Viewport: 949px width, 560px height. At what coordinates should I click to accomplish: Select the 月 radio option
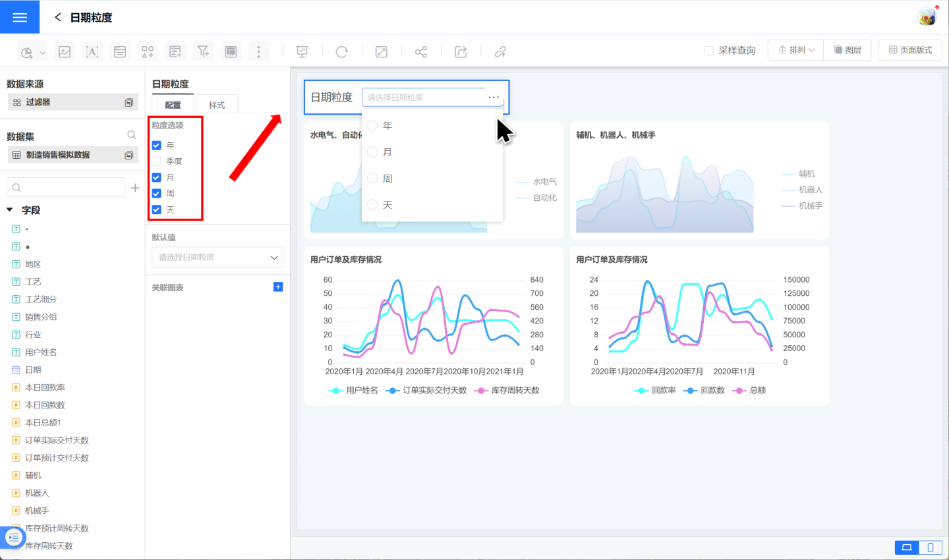(x=372, y=152)
